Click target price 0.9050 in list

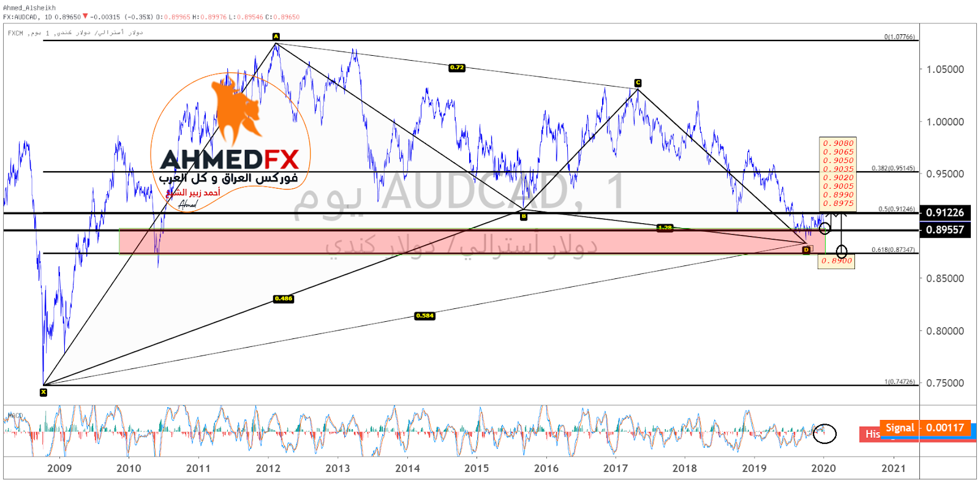click(x=838, y=161)
